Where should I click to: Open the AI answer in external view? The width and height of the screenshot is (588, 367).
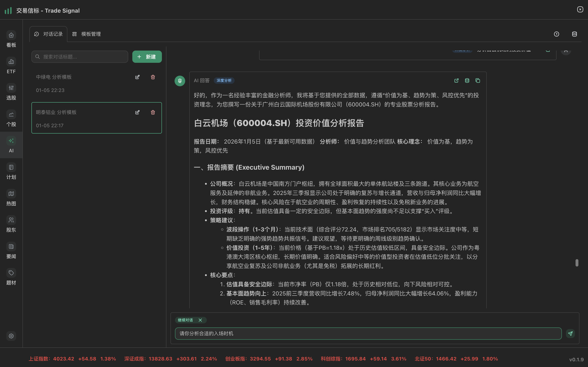click(456, 80)
